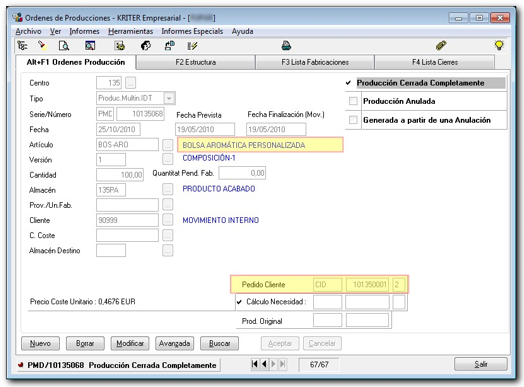Open the Archivo menu

28,31
